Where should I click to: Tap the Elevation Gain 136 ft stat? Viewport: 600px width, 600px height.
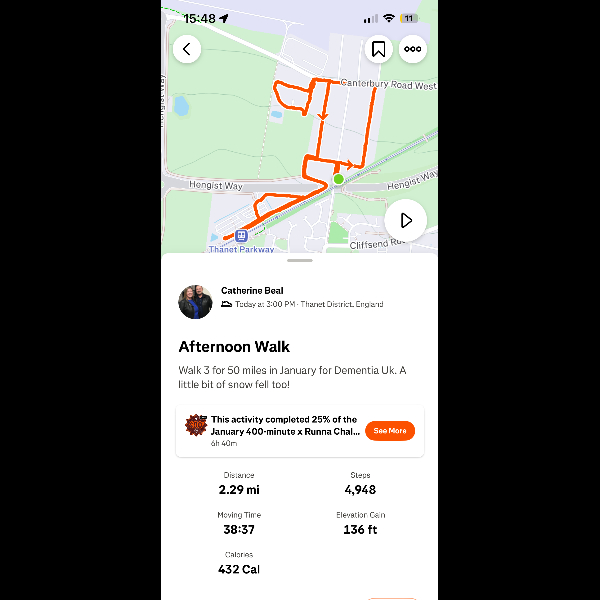[360, 523]
